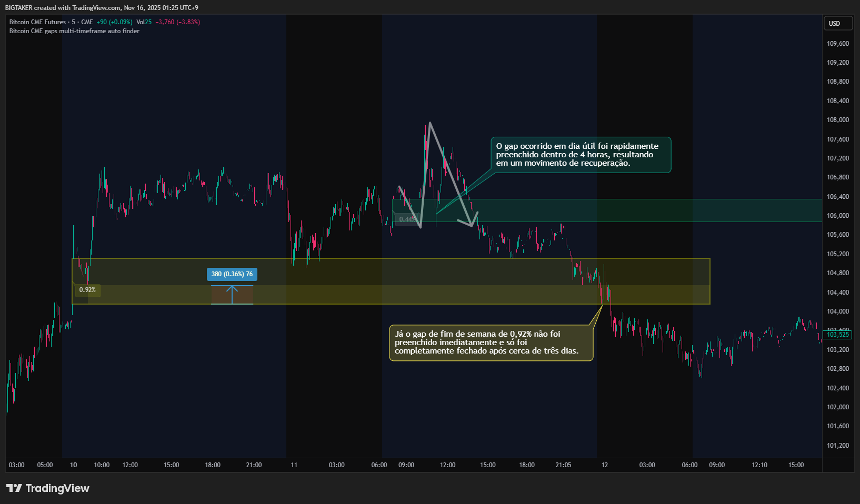This screenshot has width=860, height=504.
Task: Click the 102,000 price axis label
Action: pos(838,407)
